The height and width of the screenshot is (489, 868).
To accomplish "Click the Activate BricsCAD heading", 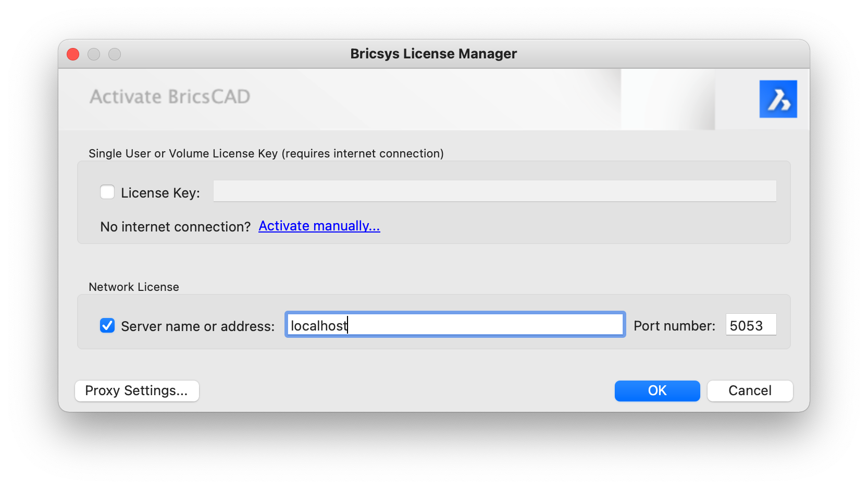I will click(170, 96).
